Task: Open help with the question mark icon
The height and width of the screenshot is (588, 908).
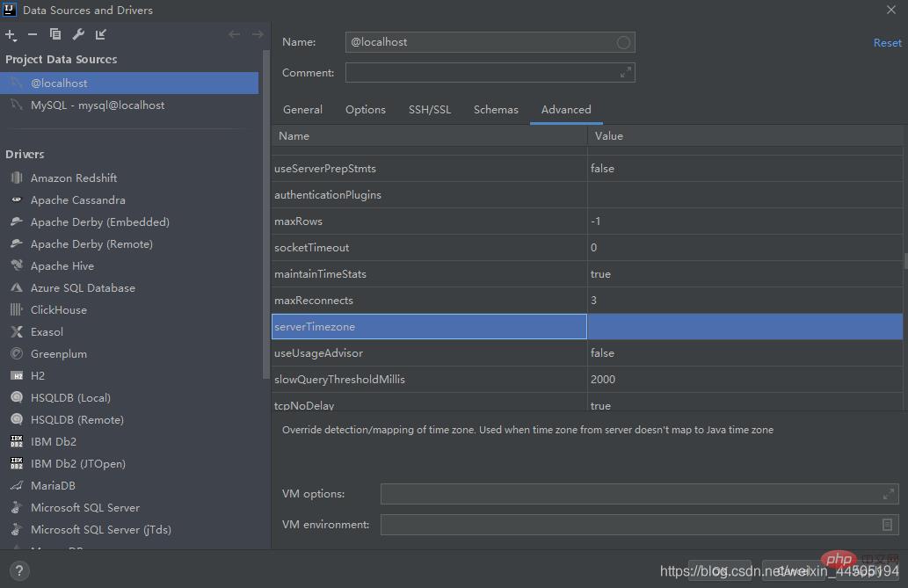Action: [x=18, y=570]
